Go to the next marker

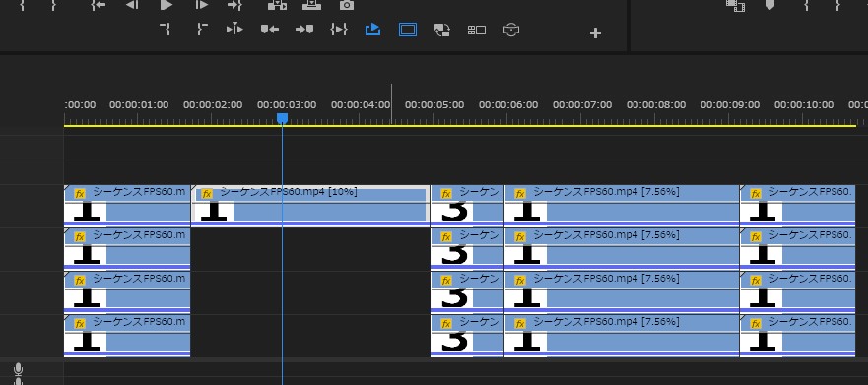[303, 30]
